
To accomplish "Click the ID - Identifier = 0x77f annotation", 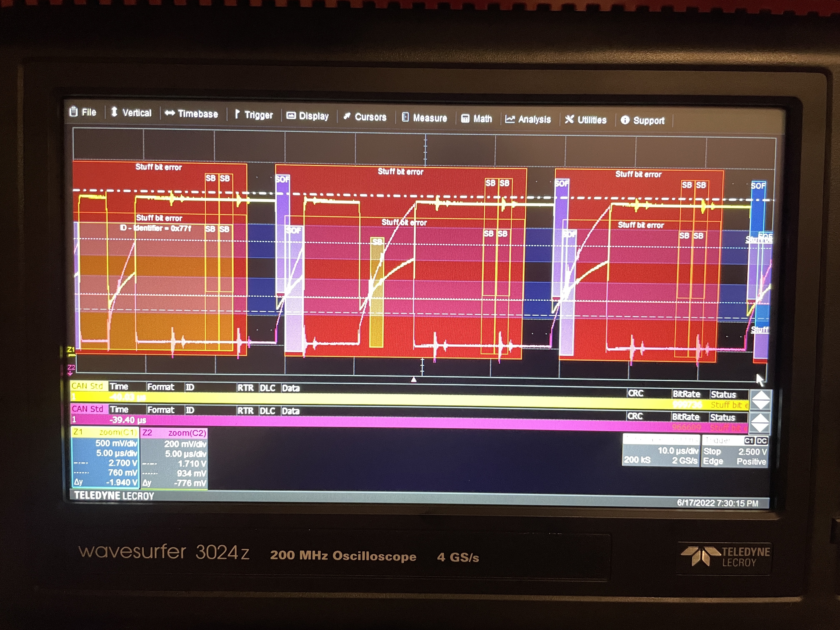I will coord(156,228).
